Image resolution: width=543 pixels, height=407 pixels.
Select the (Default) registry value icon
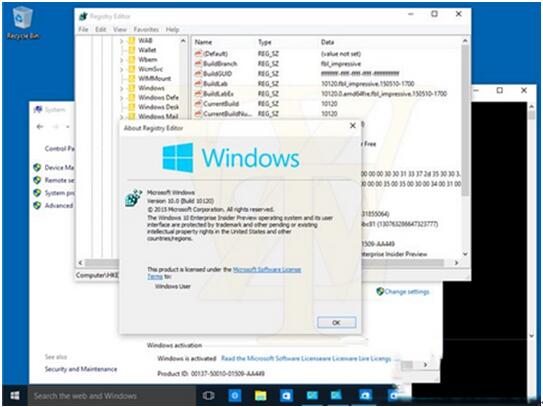pyautogui.click(x=198, y=54)
